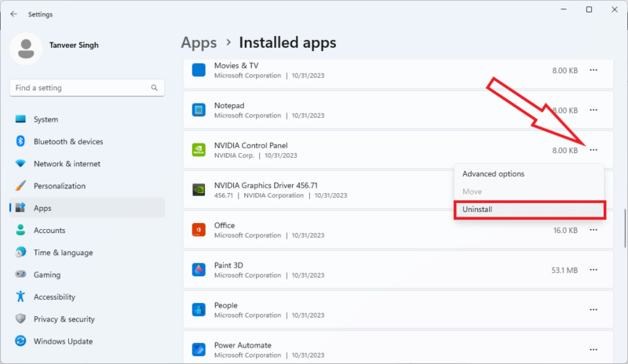The height and width of the screenshot is (364, 628).
Task: Click the Notepad app icon
Action: [199, 110]
